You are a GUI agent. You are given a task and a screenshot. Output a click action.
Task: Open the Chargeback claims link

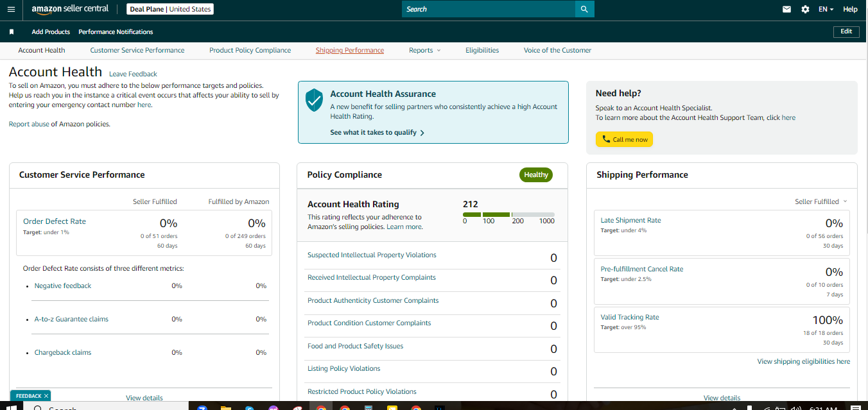click(x=63, y=352)
